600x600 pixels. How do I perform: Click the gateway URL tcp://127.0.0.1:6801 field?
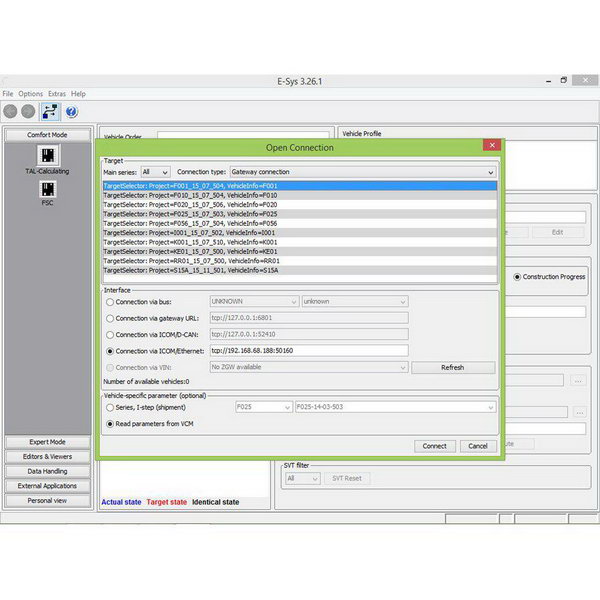tap(309, 318)
